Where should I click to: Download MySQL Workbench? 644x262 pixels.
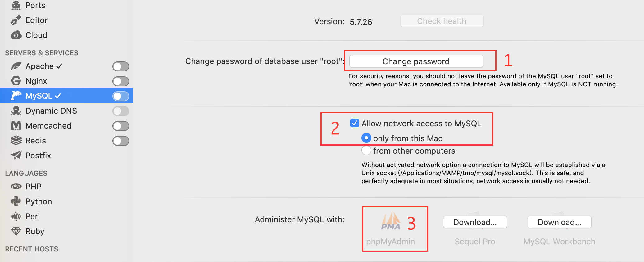pyautogui.click(x=559, y=222)
